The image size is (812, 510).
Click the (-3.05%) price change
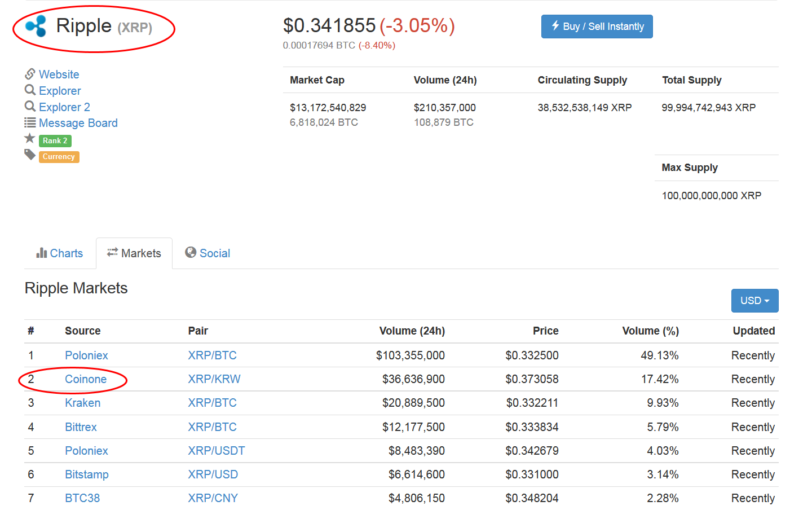point(417,25)
